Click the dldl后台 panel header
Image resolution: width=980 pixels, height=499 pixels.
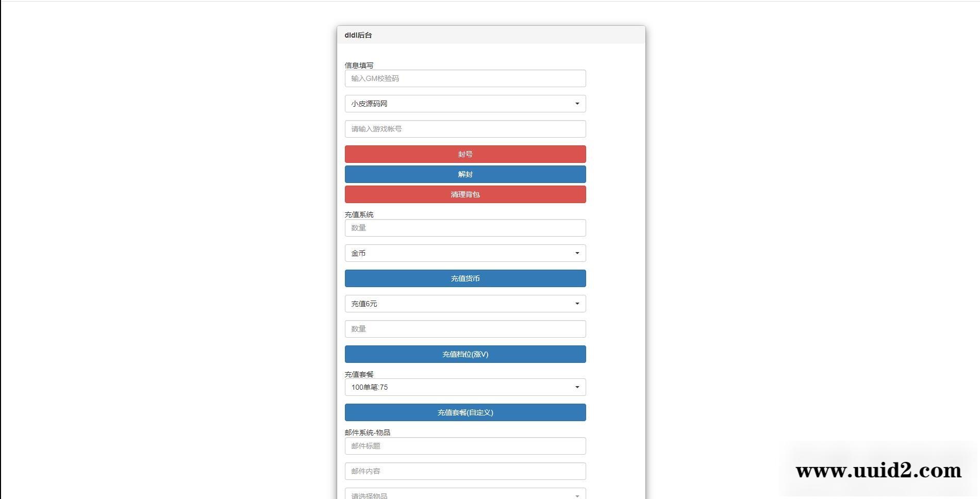[357, 35]
